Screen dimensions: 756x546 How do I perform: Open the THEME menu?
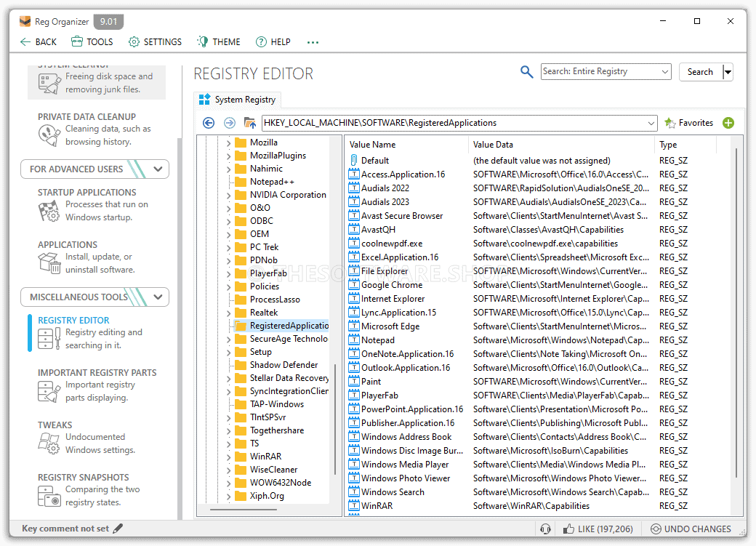coord(218,42)
